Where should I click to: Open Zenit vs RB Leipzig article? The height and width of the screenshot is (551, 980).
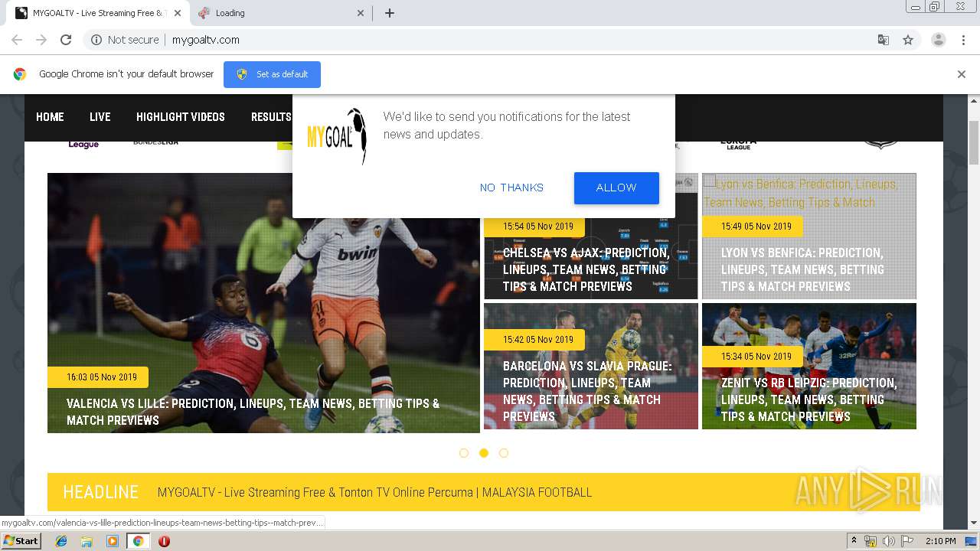(808, 399)
